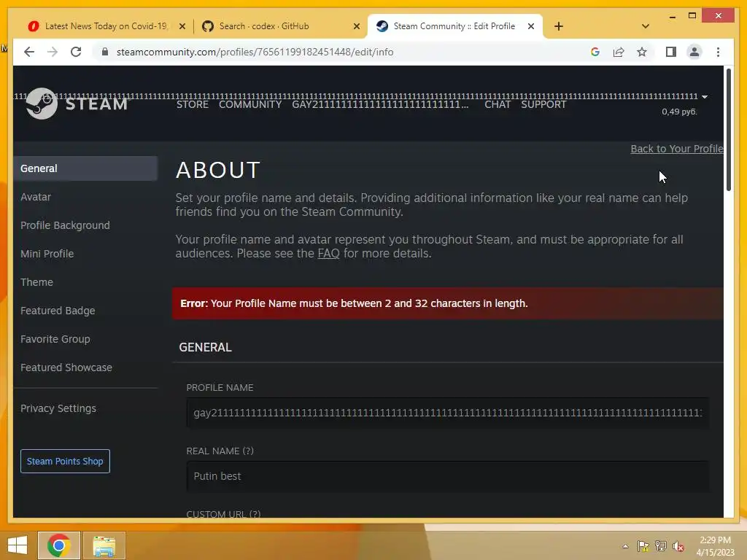Expand the tab search chevron

646,26
